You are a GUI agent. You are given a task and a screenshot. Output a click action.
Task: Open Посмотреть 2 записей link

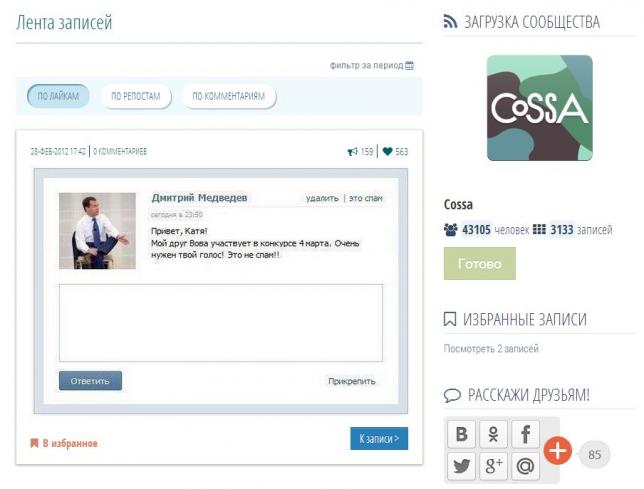[x=491, y=349]
